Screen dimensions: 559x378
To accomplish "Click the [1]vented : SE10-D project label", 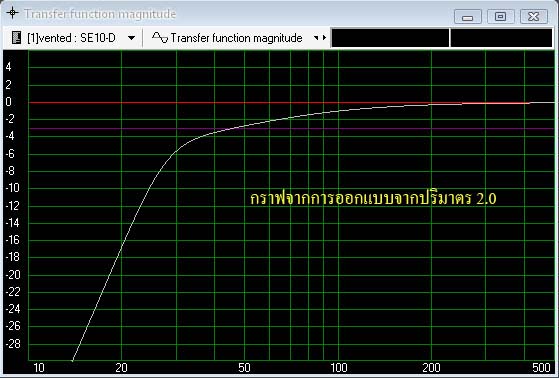I will [x=71, y=37].
